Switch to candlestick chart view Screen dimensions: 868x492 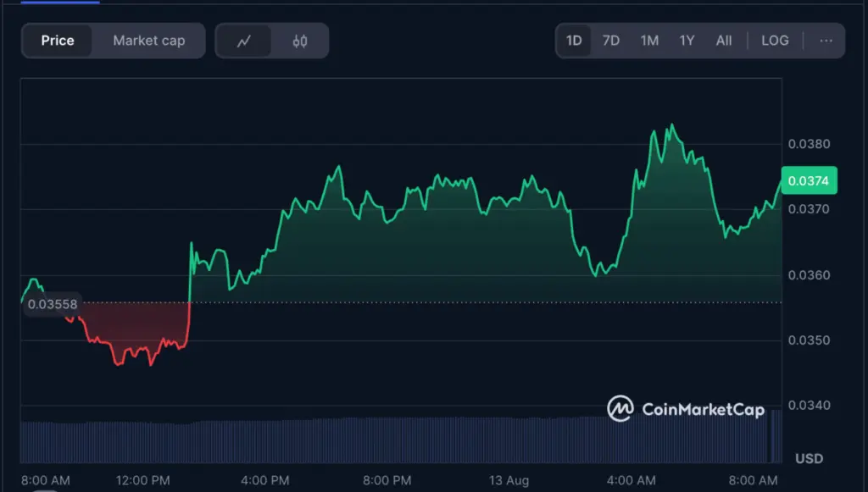click(299, 40)
